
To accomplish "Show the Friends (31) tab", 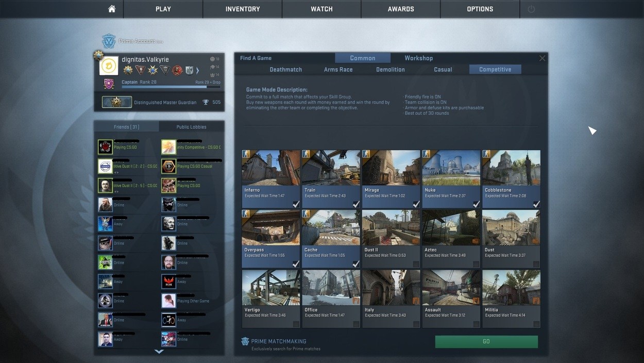I will [127, 127].
